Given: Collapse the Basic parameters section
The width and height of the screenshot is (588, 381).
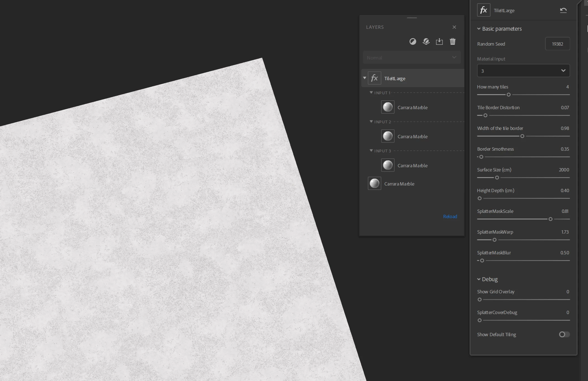Looking at the screenshot, I should (479, 29).
